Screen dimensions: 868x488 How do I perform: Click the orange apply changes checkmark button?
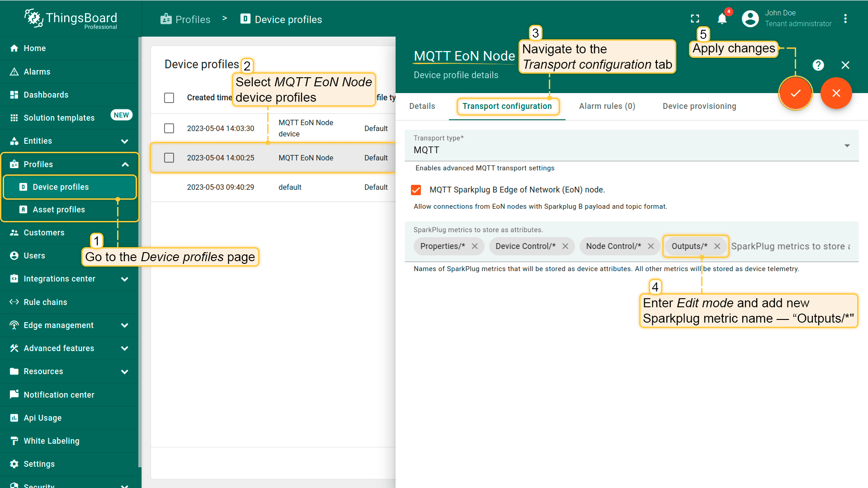click(x=795, y=93)
